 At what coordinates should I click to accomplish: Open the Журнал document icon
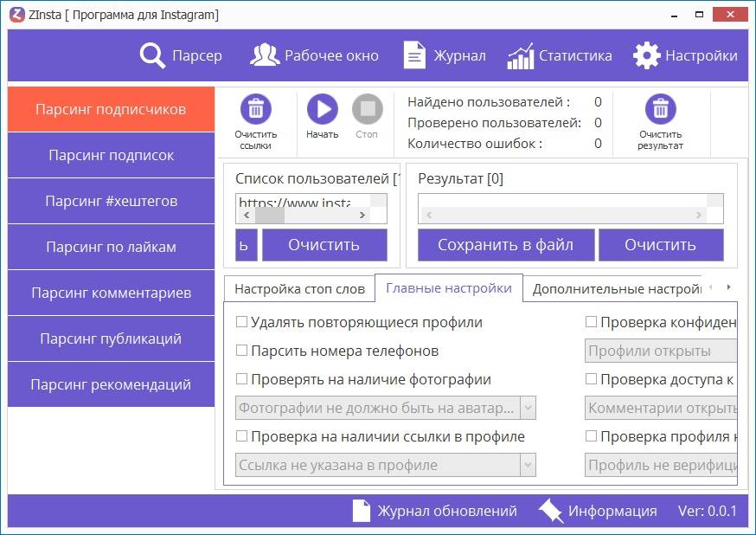415,55
